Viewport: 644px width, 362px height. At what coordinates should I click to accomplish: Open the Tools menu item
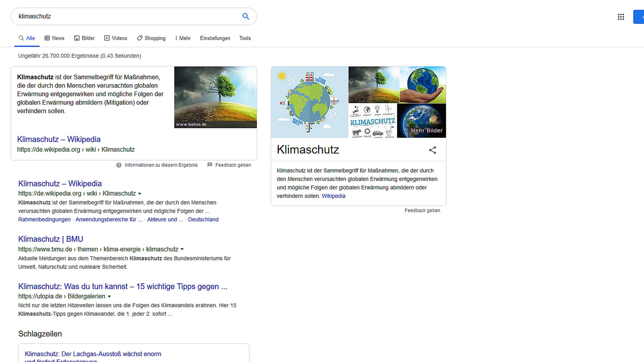[x=245, y=38]
